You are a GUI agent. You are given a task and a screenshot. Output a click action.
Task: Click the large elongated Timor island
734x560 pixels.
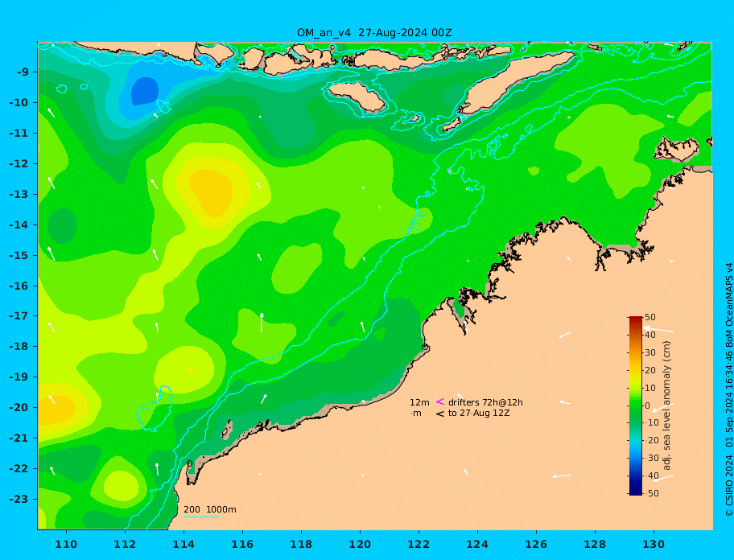click(515, 83)
